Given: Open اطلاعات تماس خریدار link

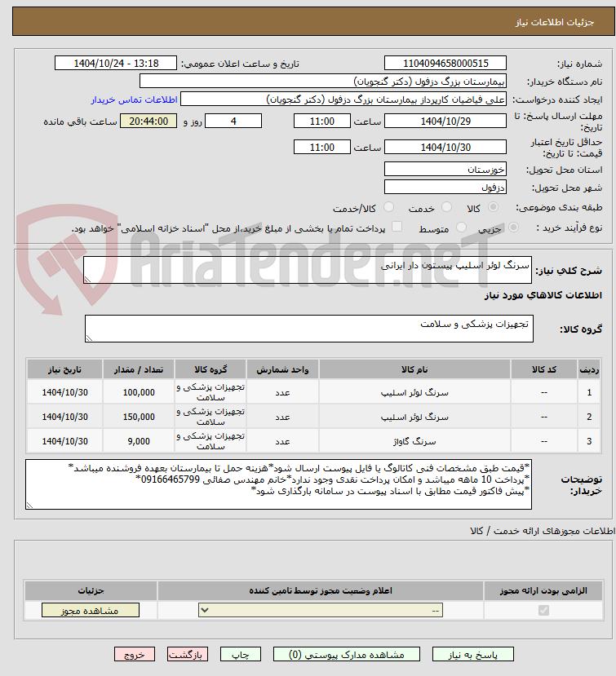Looking at the screenshot, I should (x=134, y=99).
